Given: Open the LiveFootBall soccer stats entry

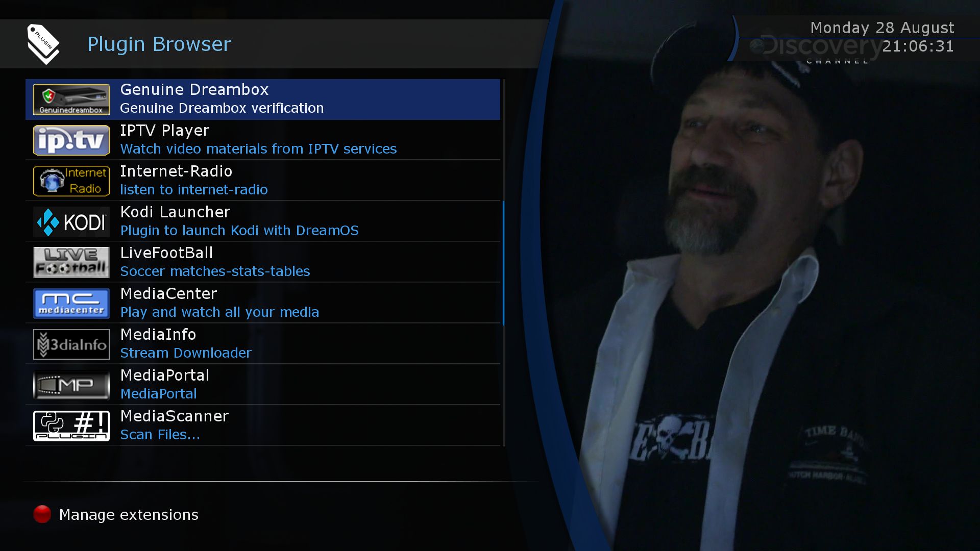Looking at the screenshot, I should pyautogui.click(x=263, y=263).
